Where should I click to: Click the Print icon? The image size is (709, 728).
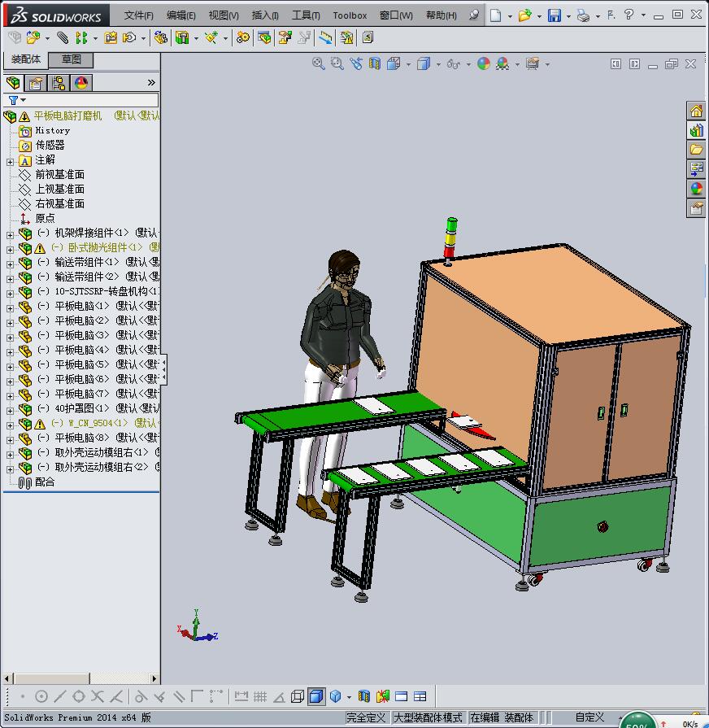(x=584, y=15)
